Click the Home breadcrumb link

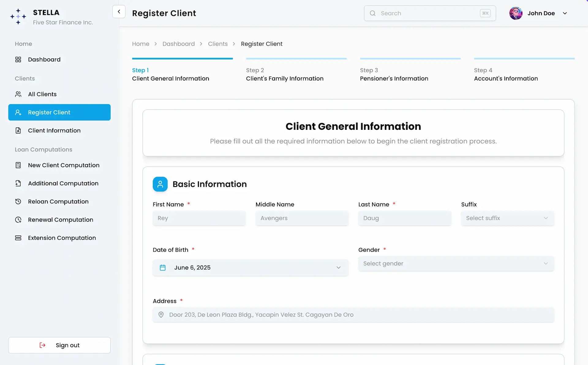141,44
